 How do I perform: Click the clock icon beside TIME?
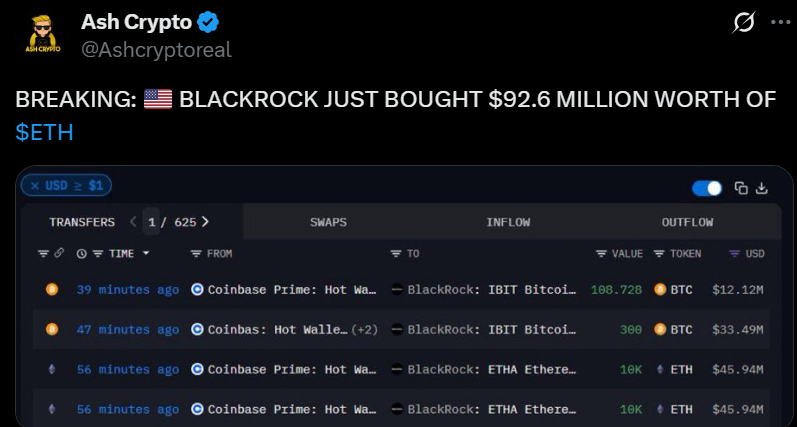pyautogui.click(x=81, y=253)
